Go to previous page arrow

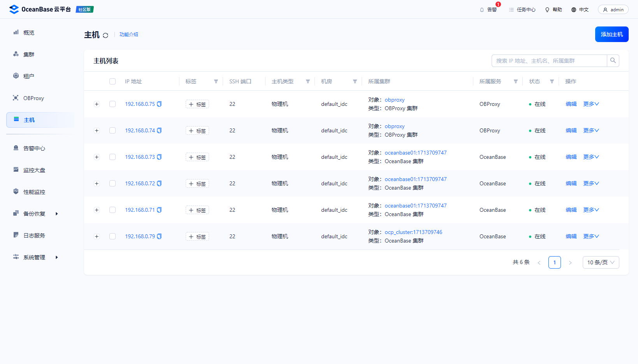(539, 263)
